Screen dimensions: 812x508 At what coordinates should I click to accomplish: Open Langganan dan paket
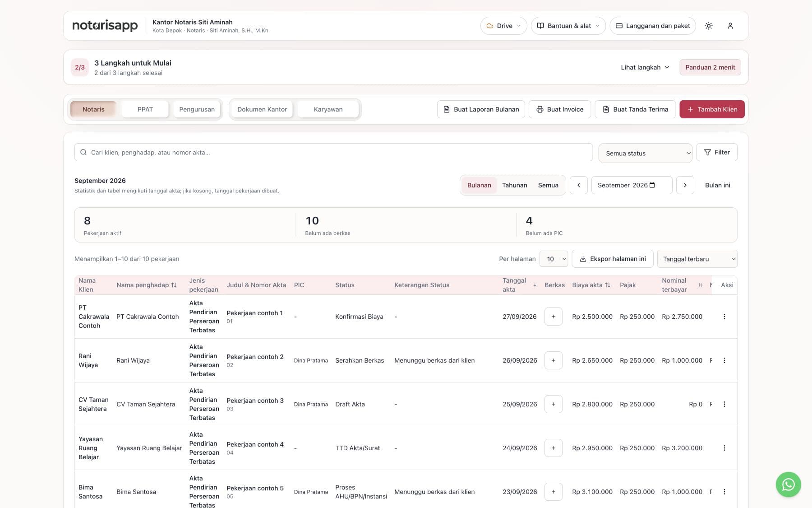653,26
